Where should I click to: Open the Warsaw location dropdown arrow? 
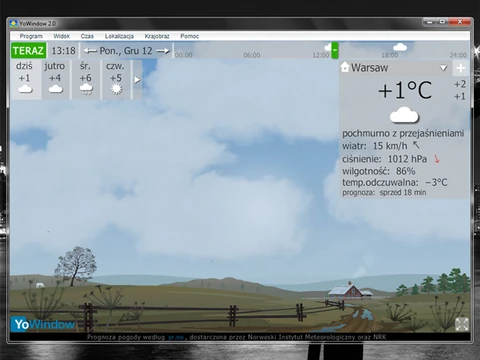click(x=443, y=68)
